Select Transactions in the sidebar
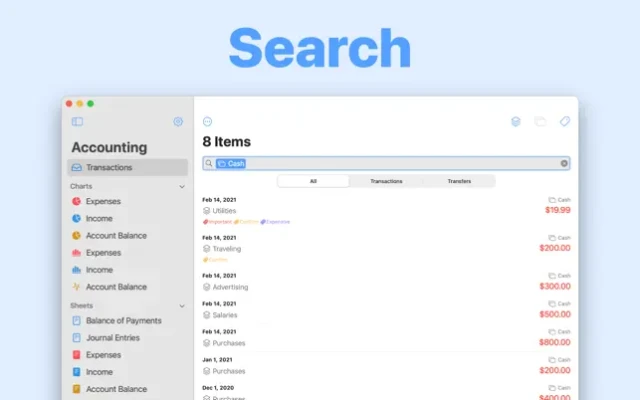Screen dimensions: 640x400 (108, 167)
